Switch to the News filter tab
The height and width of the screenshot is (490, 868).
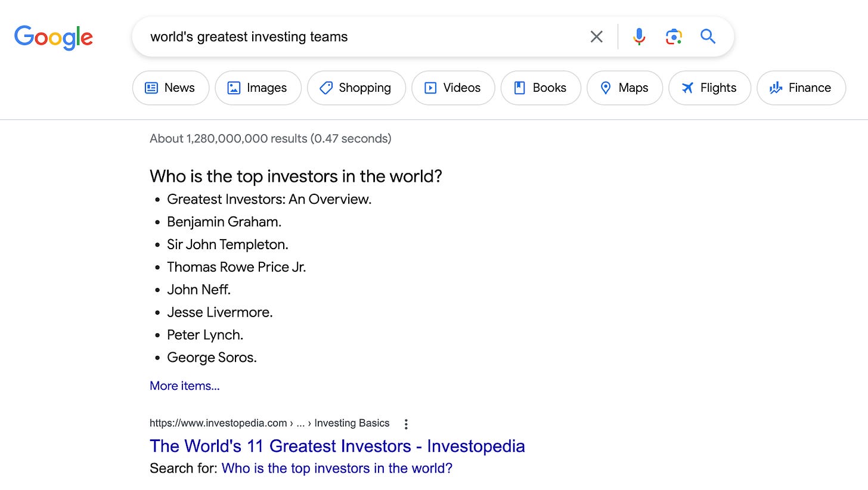tap(170, 88)
